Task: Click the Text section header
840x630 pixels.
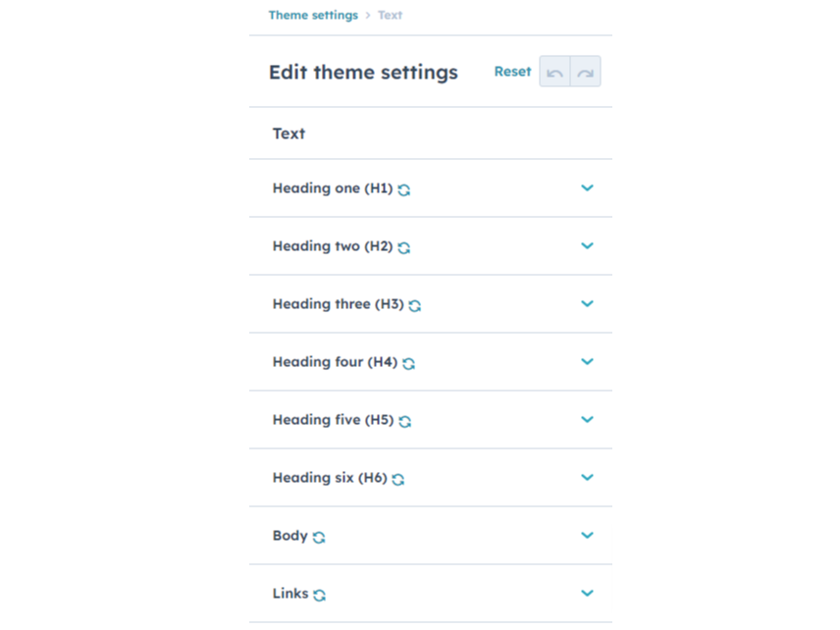Action: 289,132
